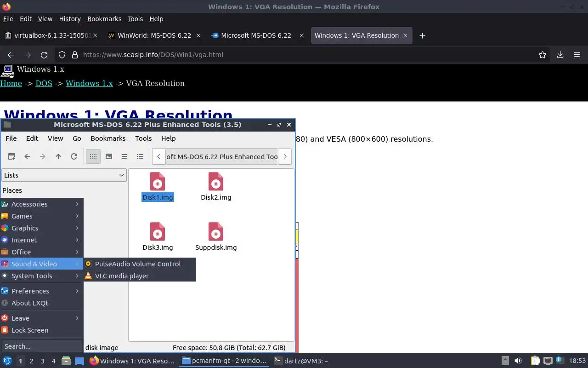This screenshot has width=588, height=368.
Task: Select Suppdisk.img file icon
Action: [216, 232]
